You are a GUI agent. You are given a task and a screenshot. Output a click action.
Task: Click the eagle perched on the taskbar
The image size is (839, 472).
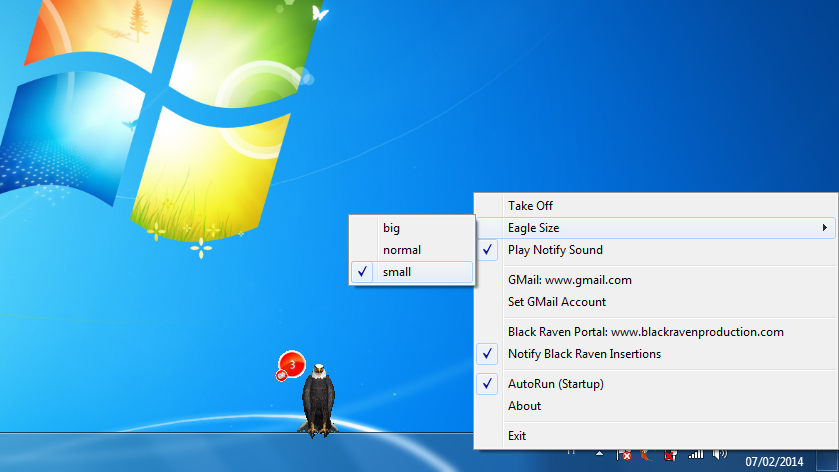point(318,400)
